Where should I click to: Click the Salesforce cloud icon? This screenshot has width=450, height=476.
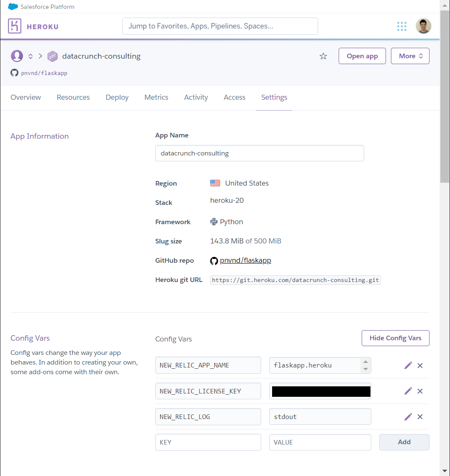click(x=13, y=7)
